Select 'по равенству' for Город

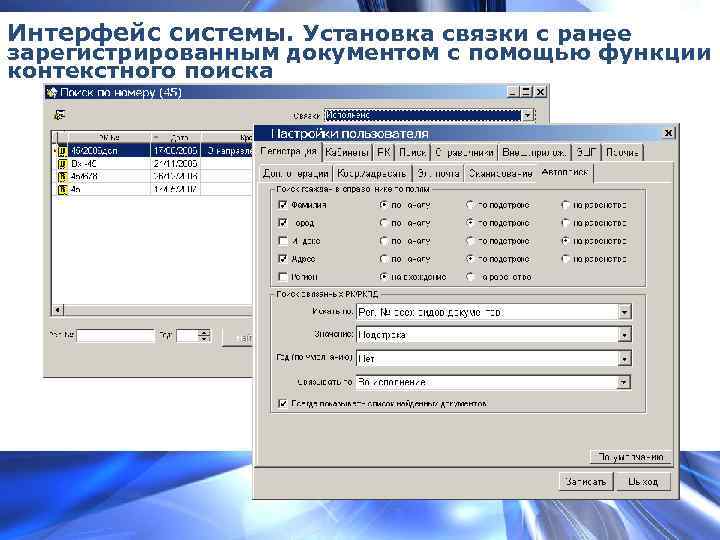[566, 223]
